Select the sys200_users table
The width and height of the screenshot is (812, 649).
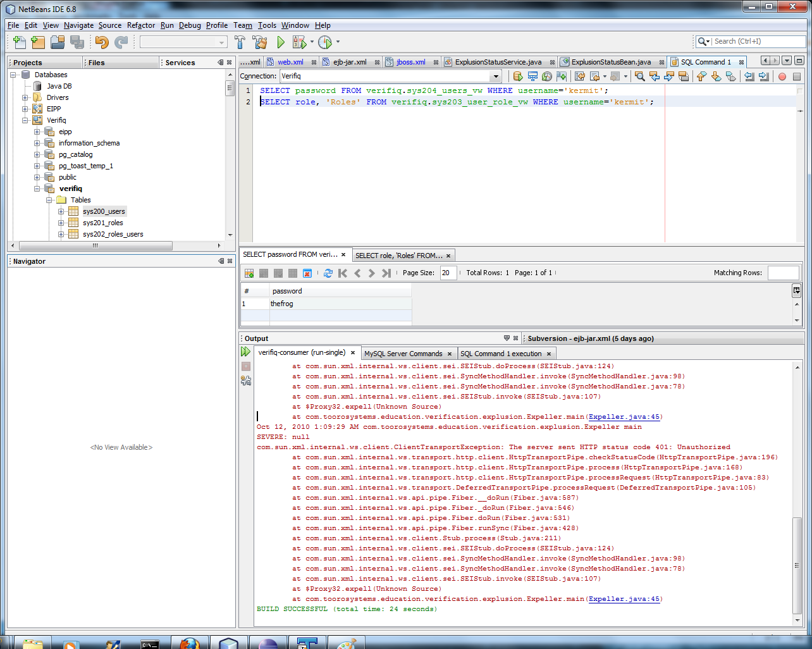point(104,211)
